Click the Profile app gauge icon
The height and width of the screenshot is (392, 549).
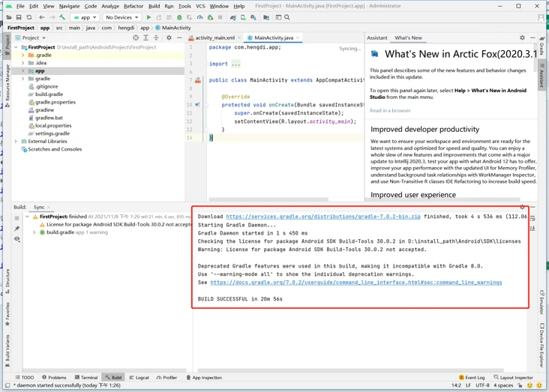coord(199,17)
